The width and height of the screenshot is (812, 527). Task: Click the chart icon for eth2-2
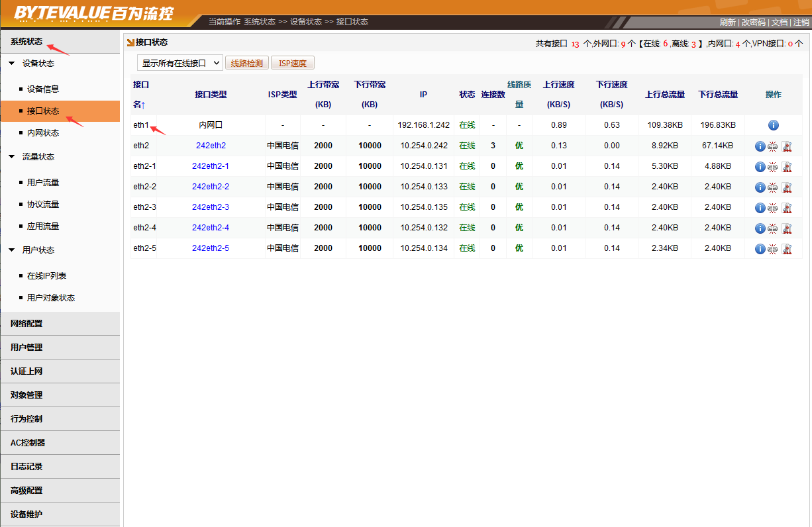787,187
